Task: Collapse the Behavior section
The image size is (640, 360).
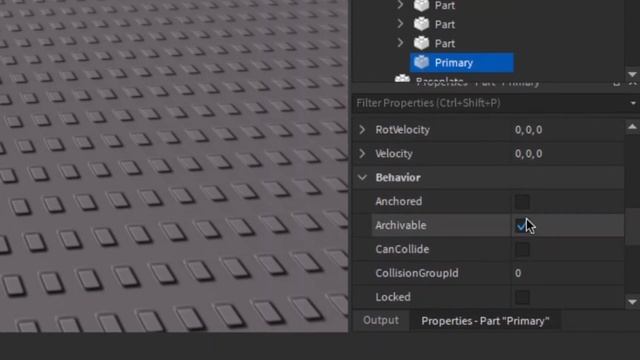Action: click(x=362, y=178)
